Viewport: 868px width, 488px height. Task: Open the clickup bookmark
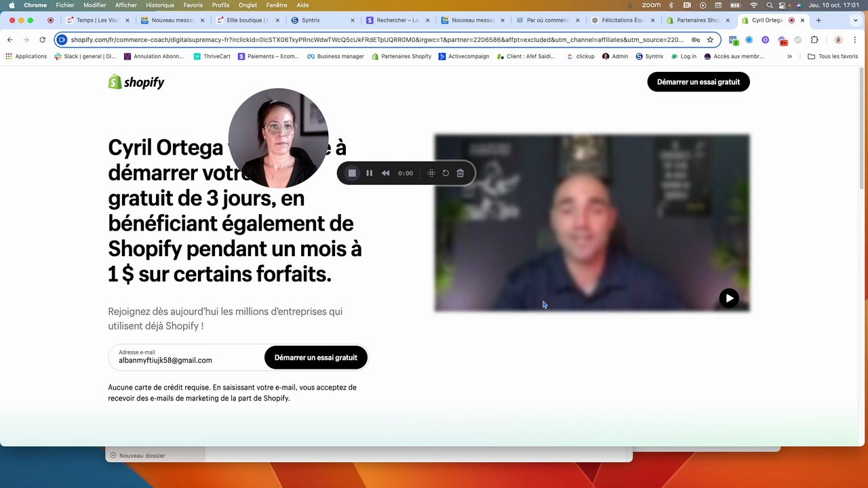580,56
